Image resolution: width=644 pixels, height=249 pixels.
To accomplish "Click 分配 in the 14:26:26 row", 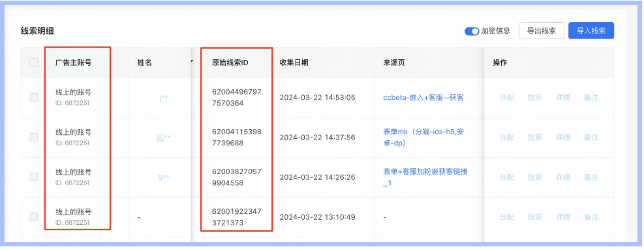I will [506, 177].
